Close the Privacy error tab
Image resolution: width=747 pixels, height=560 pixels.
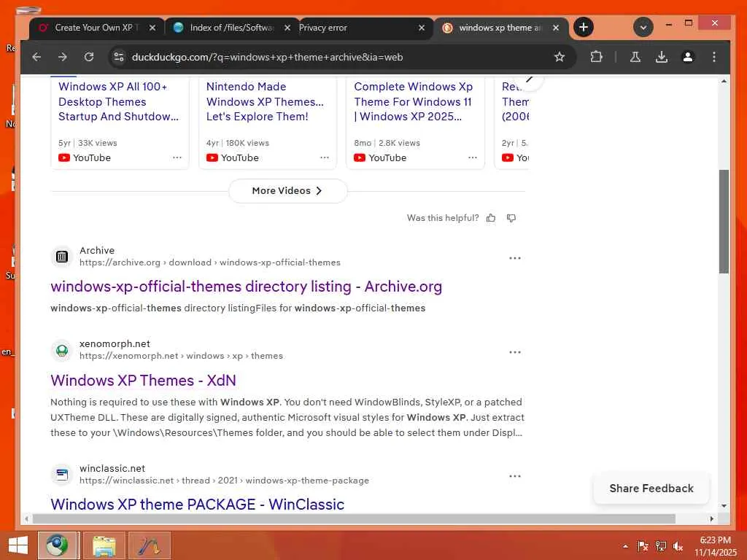coord(422,28)
